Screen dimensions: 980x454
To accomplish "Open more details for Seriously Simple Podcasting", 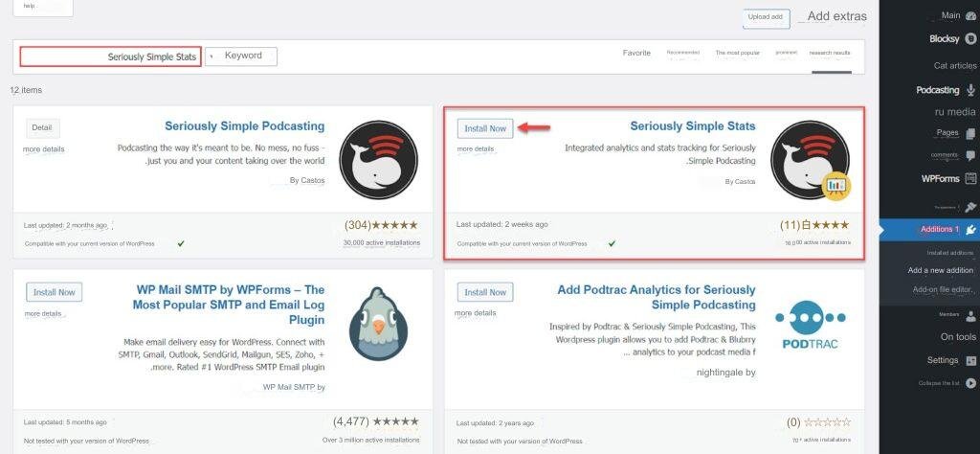I will tap(44, 149).
